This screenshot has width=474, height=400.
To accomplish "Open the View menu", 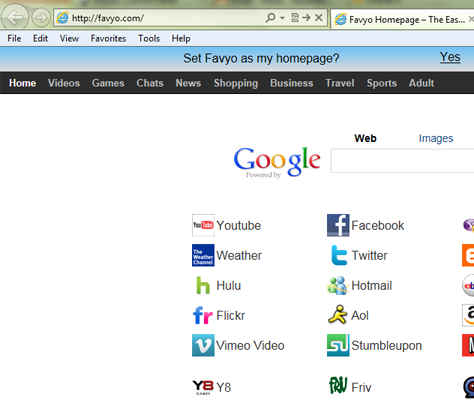I will [69, 38].
